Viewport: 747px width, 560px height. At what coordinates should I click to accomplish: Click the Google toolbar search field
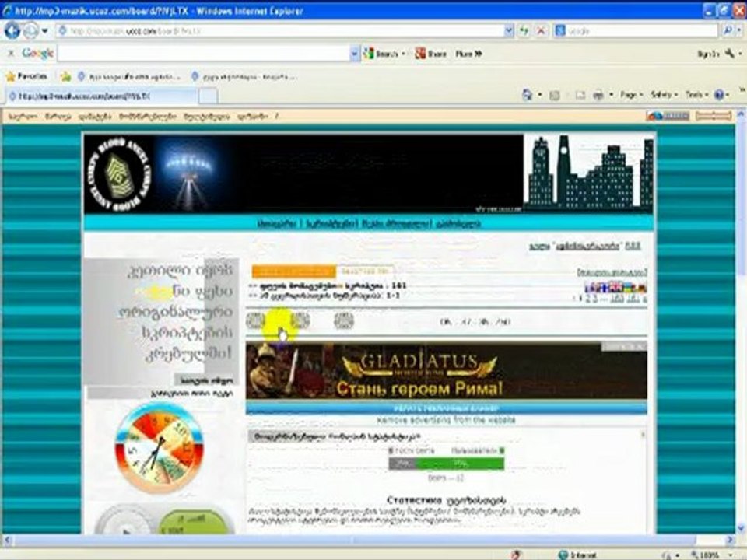tap(204, 54)
